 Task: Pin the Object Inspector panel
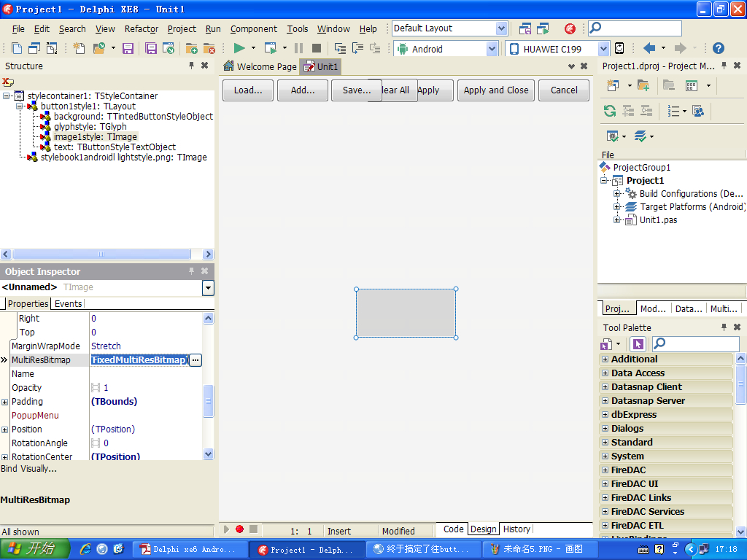(192, 271)
